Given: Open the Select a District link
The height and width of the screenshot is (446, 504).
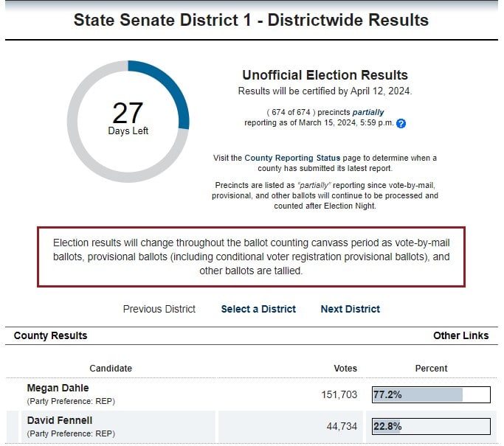Looking at the screenshot, I should pos(258,309).
